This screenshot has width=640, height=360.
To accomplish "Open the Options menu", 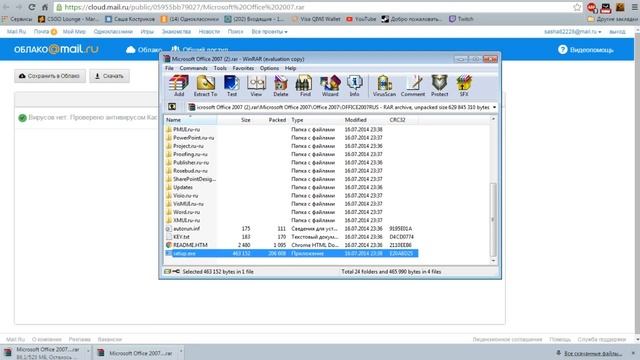I will [x=269, y=68].
